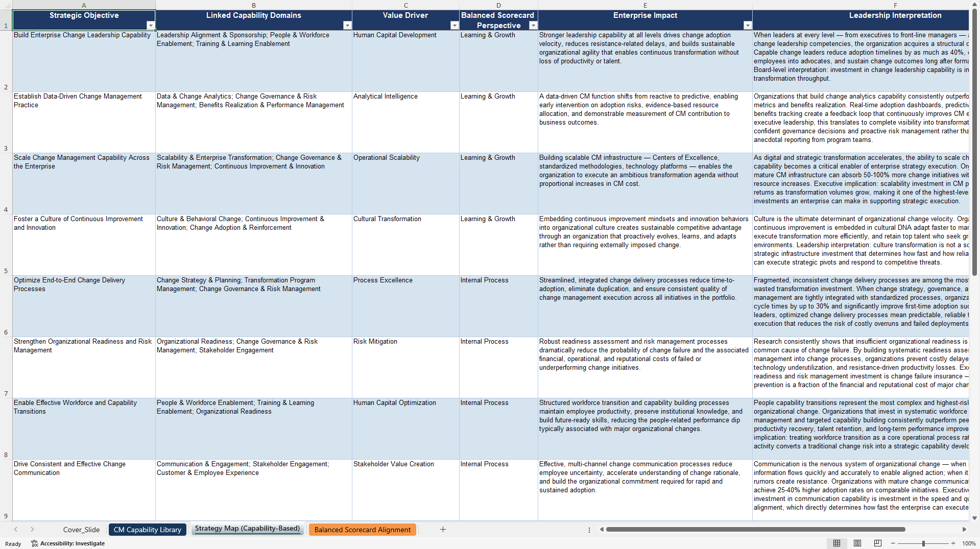Viewport: 980px width, 549px height.
Task: Click the vertical scrollbar thumb
Action: tap(975, 142)
